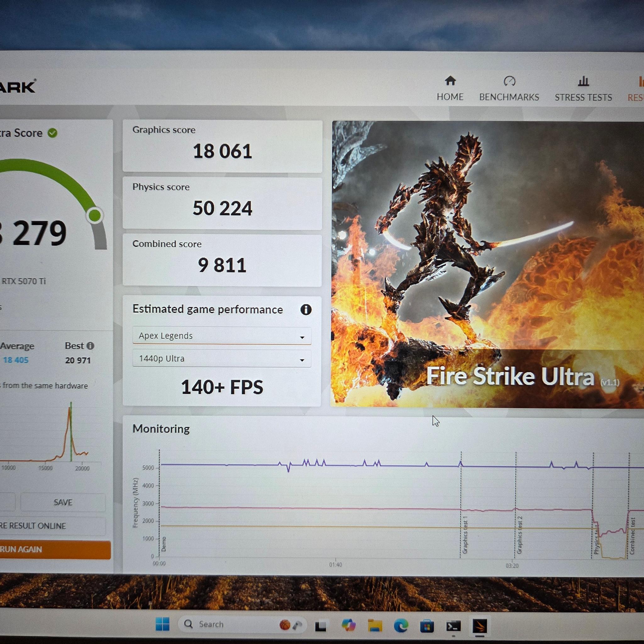Click the RESULT ONLINE button

tap(53, 526)
